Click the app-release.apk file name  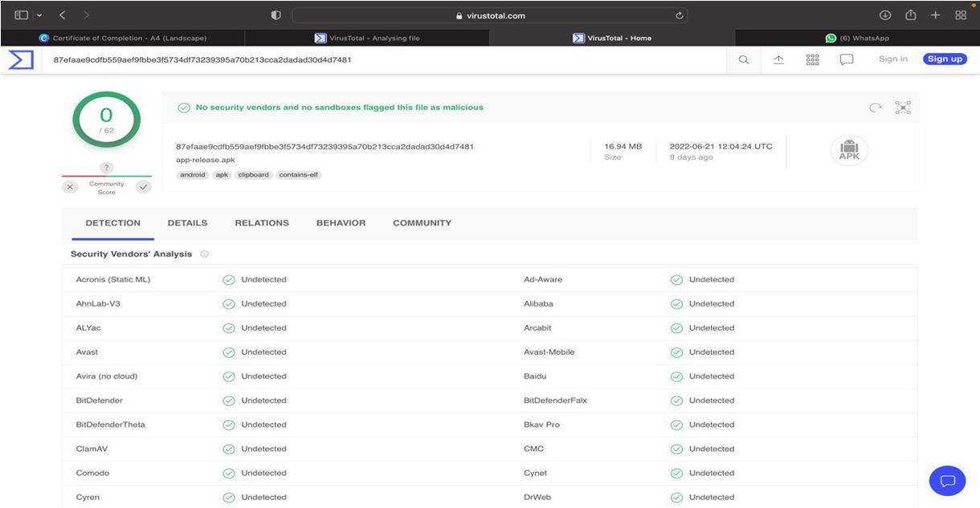click(x=206, y=161)
